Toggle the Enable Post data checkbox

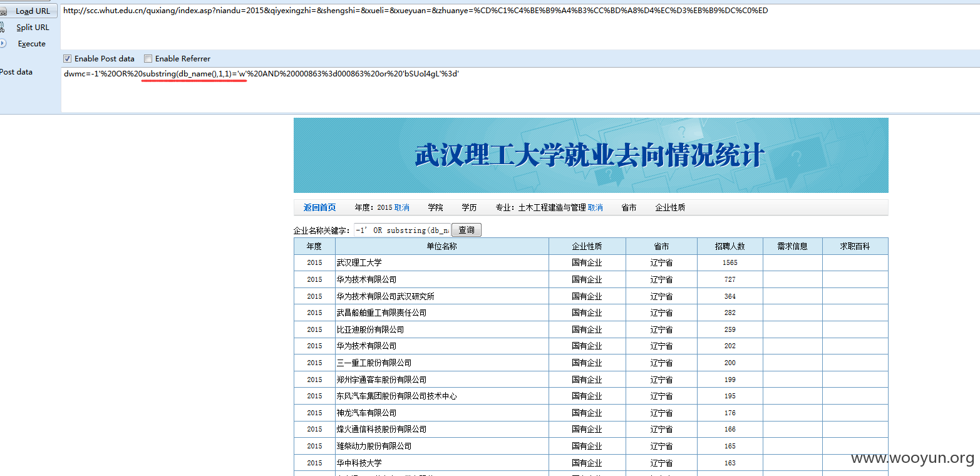68,59
